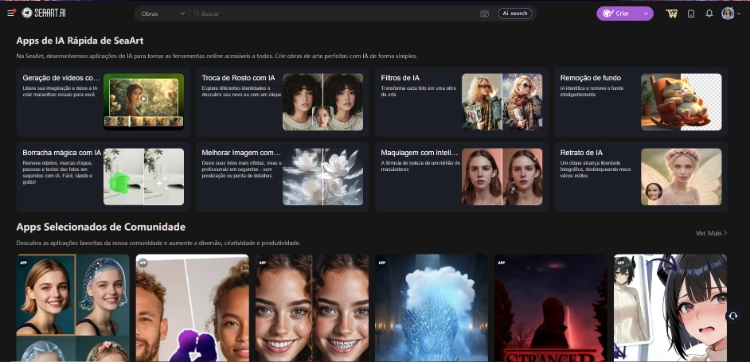Open the kissing couple silhouette community app
Viewport: 750px width, 362px height.
(x=192, y=308)
